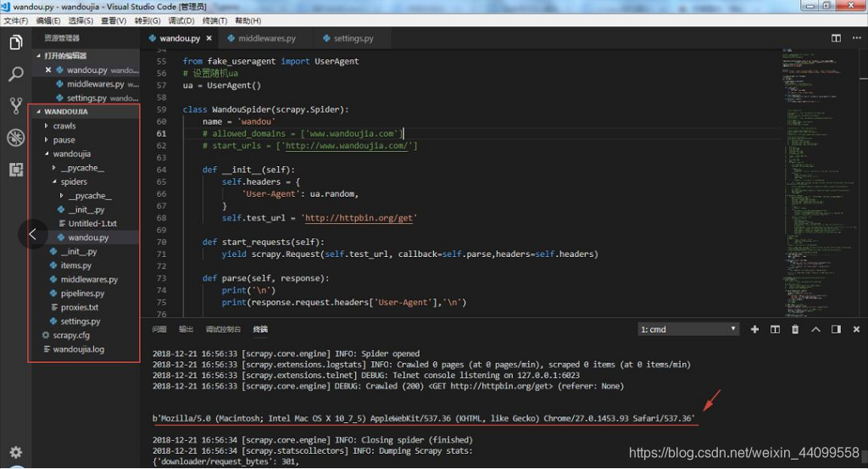
Task: Split the editor to the right
Action: coord(836,38)
